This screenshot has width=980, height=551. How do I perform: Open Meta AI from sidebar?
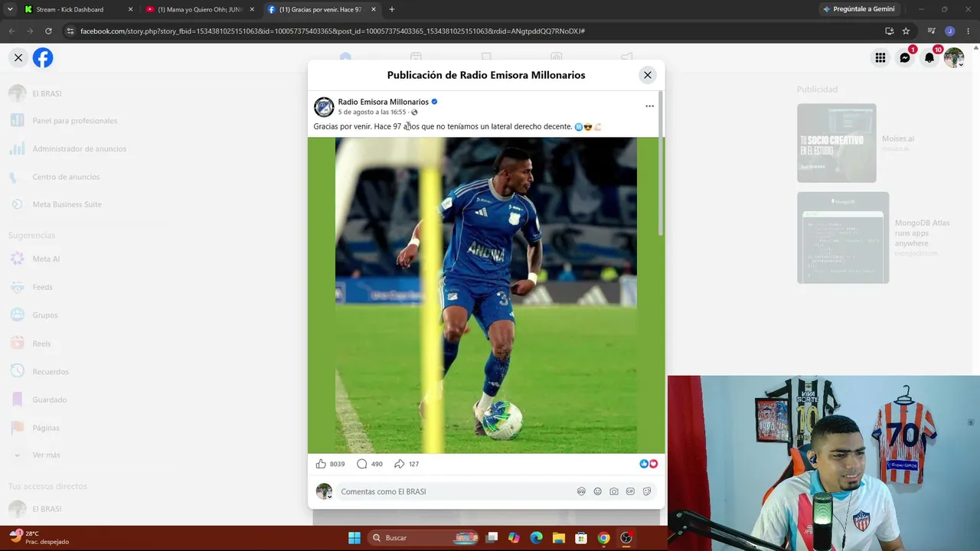click(46, 259)
